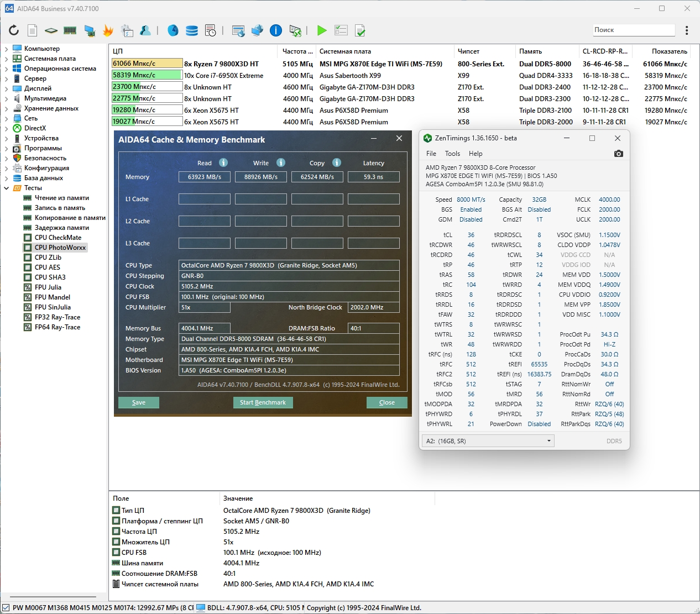Collapse the Тесты tree section
The width and height of the screenshot is (700, 614).
[x=7, y=188]
